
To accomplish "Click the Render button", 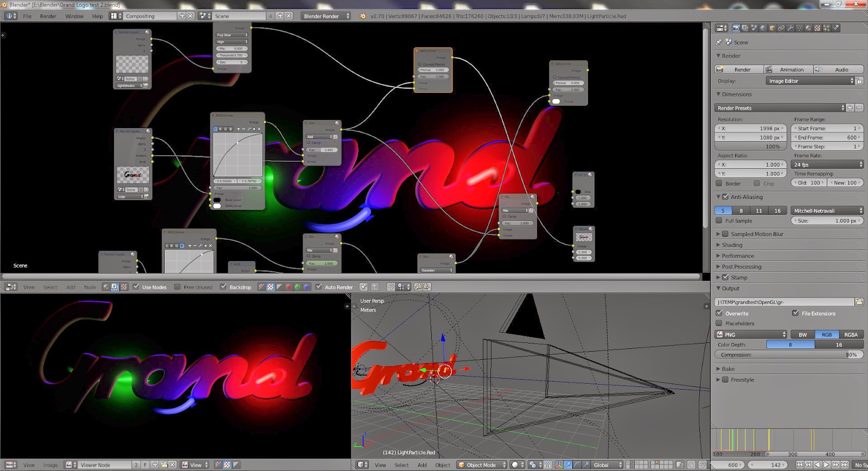I will click(739, 69).
